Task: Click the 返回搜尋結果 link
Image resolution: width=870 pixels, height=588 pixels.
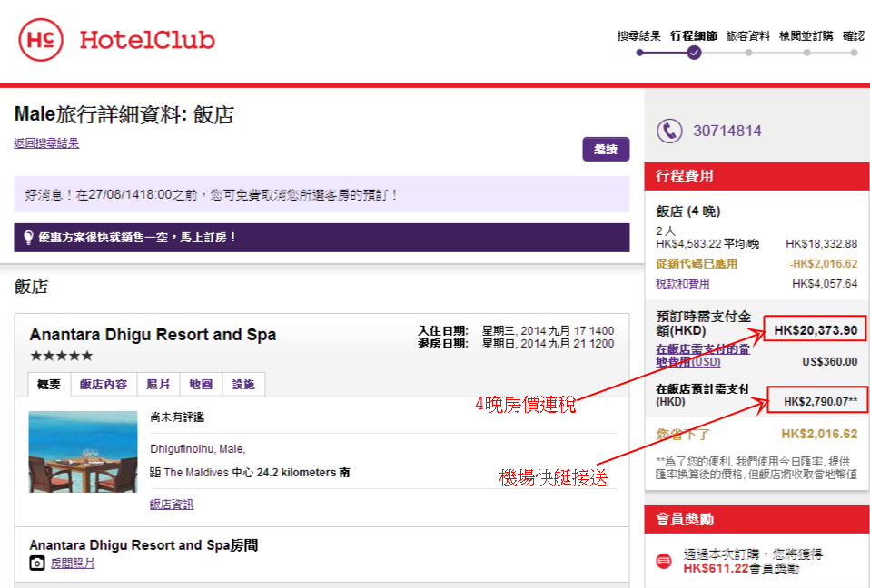Action: coord(46,143)
